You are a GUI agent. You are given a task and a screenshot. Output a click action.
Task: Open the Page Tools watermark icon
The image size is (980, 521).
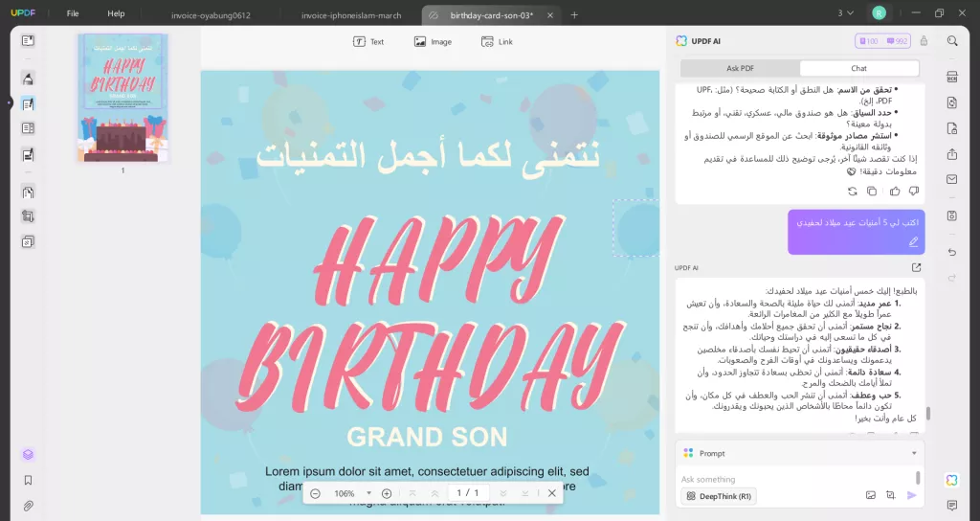(x=28, y=241)
